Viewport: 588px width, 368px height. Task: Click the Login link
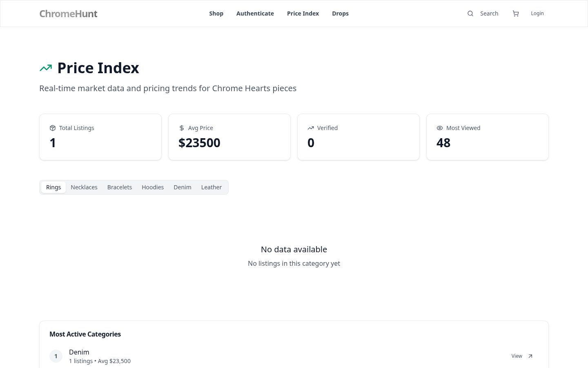[x=537, y=13]
